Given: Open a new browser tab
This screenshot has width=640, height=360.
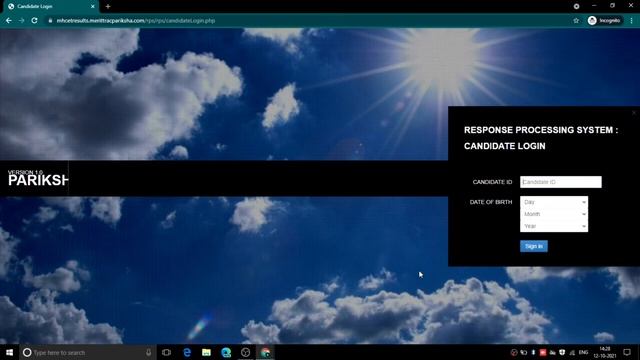Looking at the screenshot, I should click(108, 7).
